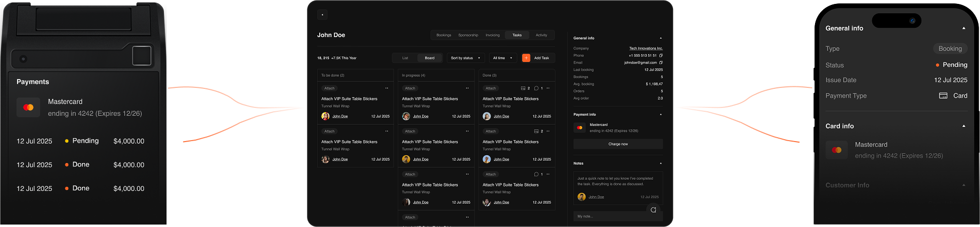Screen dimensions: 980x227
Task: Open image attachments on the second Done card
Action: tap(536, 131)
